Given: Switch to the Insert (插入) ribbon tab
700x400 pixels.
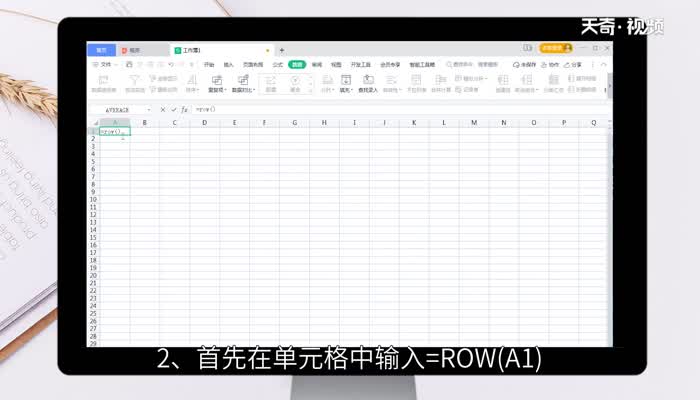Looking at the screenshot, I should pos(229,65).
